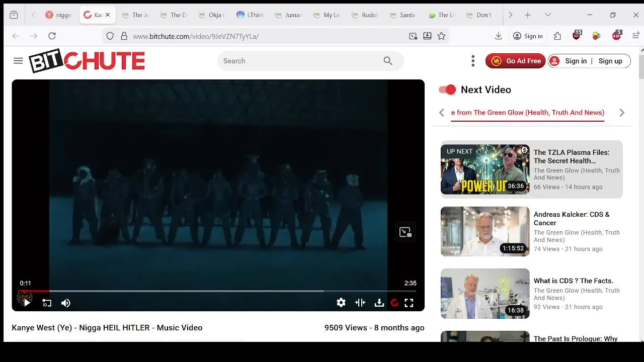The width and height of the screenshot is (644, 362).
Task: Close the active 'Kan' tab
Action: click(x=108, y=15)
